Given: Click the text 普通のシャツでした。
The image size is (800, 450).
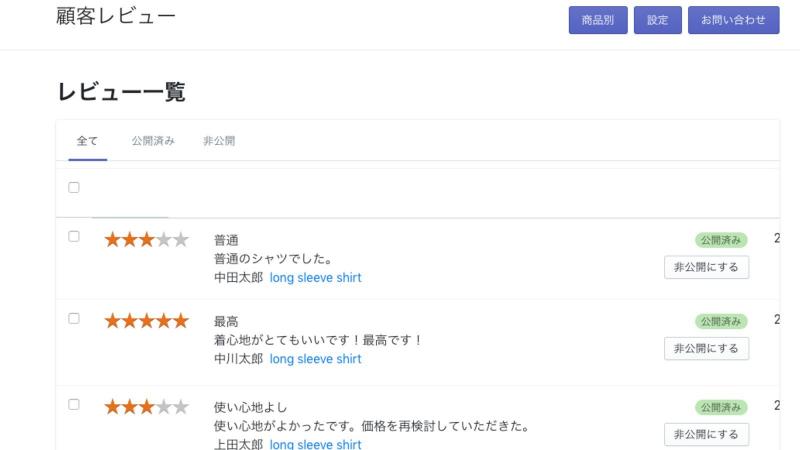Looking at the screenshot, I should (x=273, y=259).
